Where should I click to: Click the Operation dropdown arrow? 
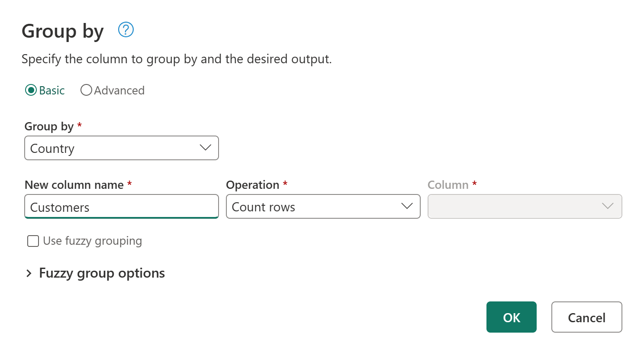(406, 207)
